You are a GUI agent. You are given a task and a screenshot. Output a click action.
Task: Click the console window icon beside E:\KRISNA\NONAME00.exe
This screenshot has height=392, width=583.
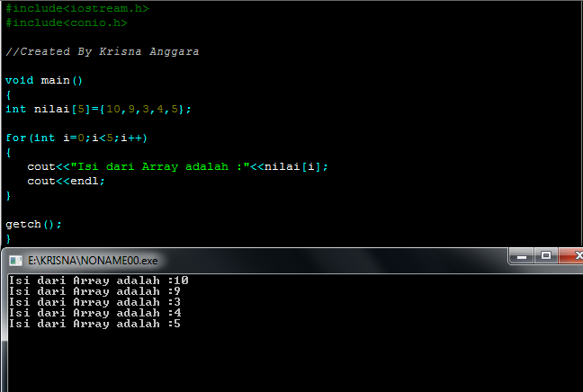(x=15, y=261)
